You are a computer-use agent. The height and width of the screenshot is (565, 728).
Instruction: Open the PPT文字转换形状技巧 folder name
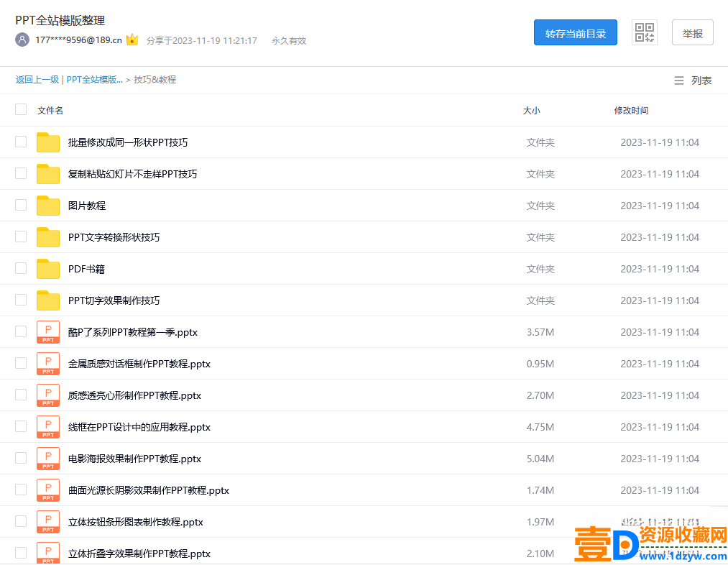114,237
